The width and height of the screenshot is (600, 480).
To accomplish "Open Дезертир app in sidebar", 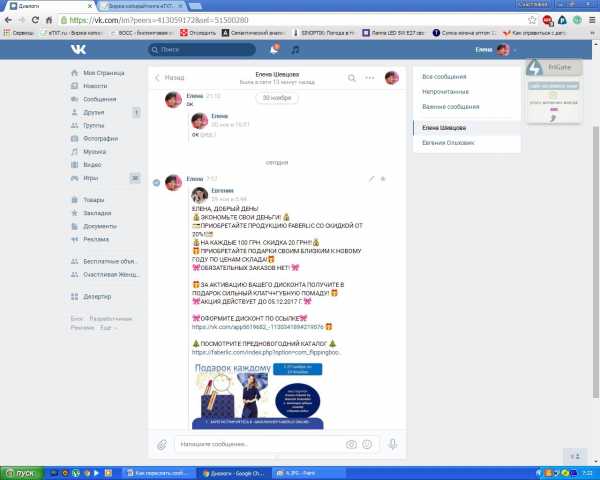I will [97, 297].
